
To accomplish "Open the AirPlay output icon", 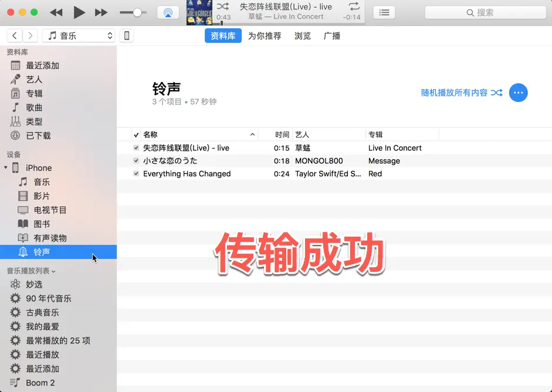I will pos(168,13).
